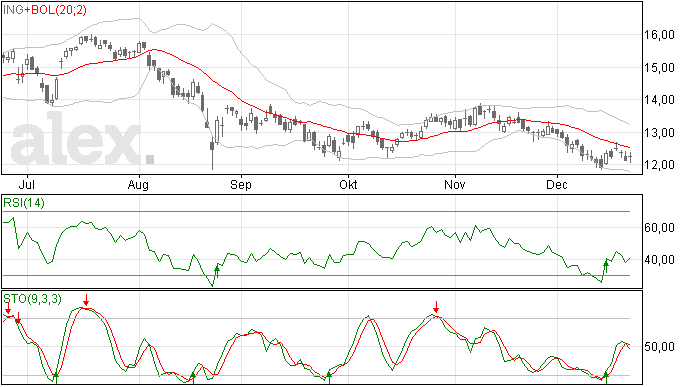The image size is (690, 387).
Task: Click the green RSI buy arrow in December
Action: 606,266
